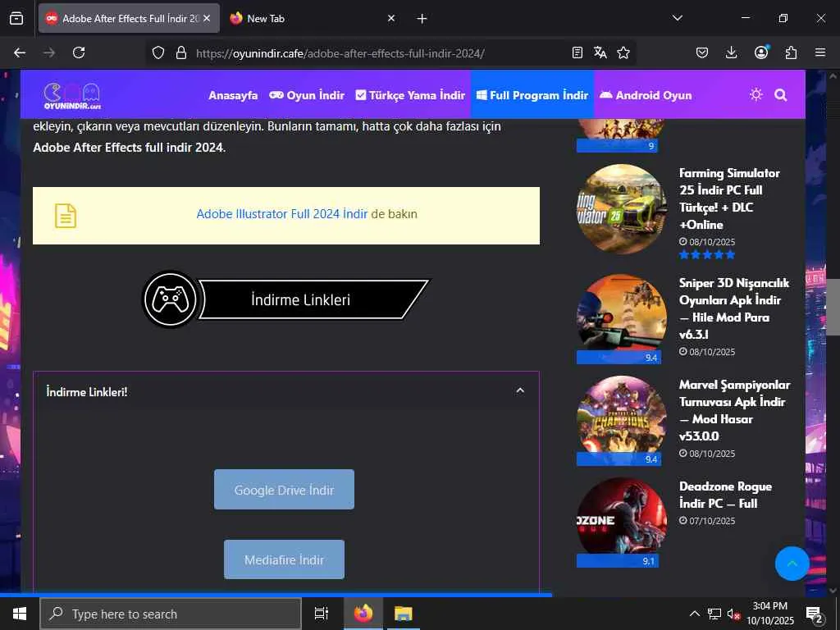
Task: Click Google Drive İndir button
Action: 284,490
